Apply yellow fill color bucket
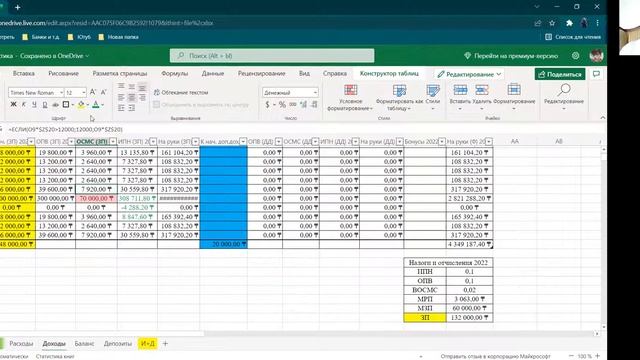 [81, 104]
